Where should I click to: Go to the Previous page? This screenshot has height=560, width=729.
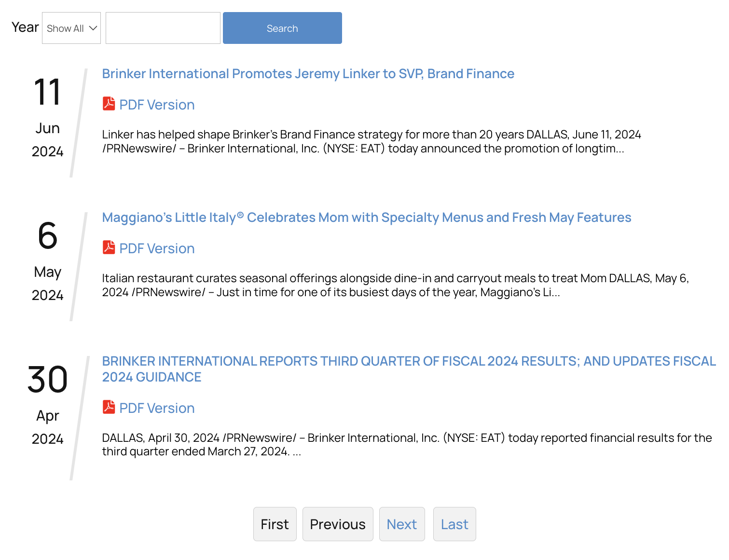[x=337, y=524]
